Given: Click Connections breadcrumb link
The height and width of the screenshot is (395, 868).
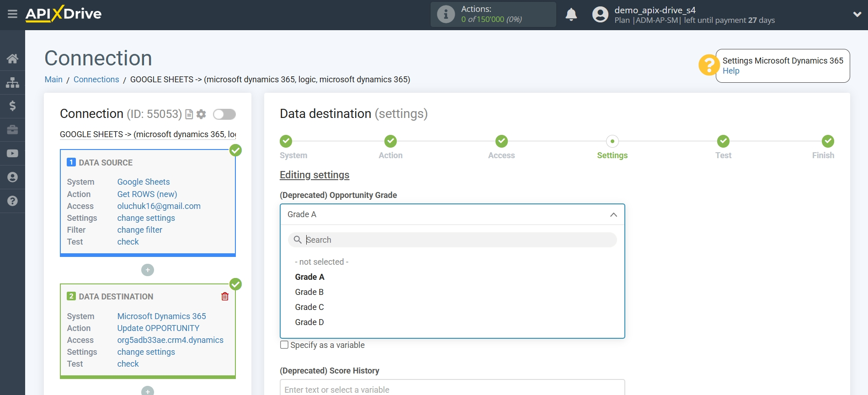Looking at the screenshot, I should [x=96, y=80].
